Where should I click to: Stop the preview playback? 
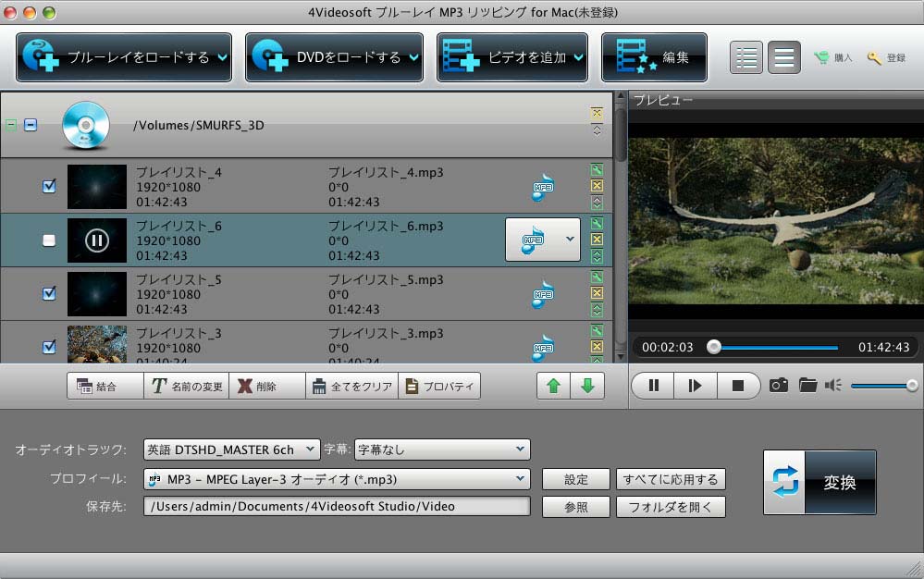coord(737,386)
